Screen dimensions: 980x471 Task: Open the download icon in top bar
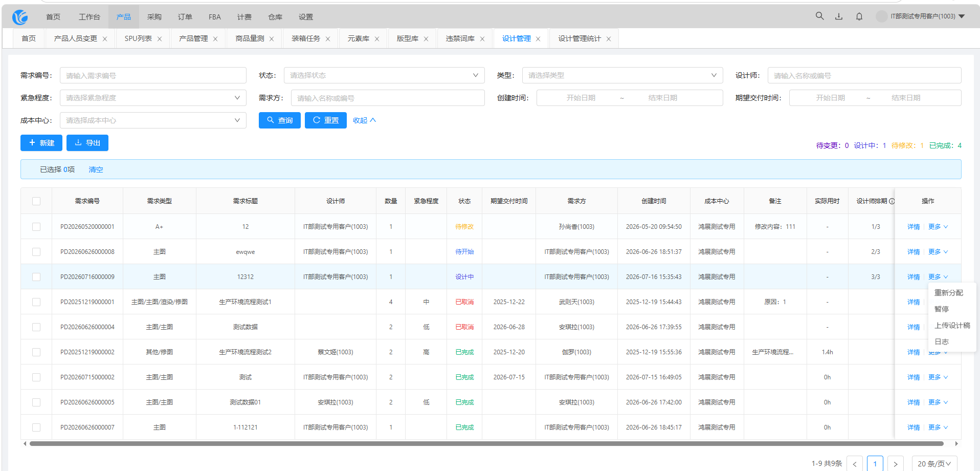pyautogui.click(x=839, y=16)
